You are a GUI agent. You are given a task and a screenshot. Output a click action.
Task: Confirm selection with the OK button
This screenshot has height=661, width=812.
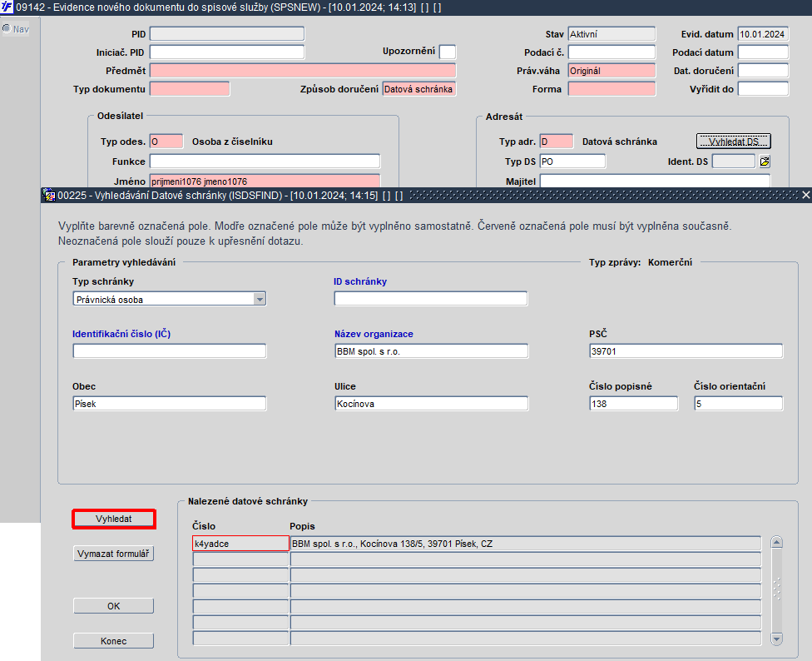(113, 606)
